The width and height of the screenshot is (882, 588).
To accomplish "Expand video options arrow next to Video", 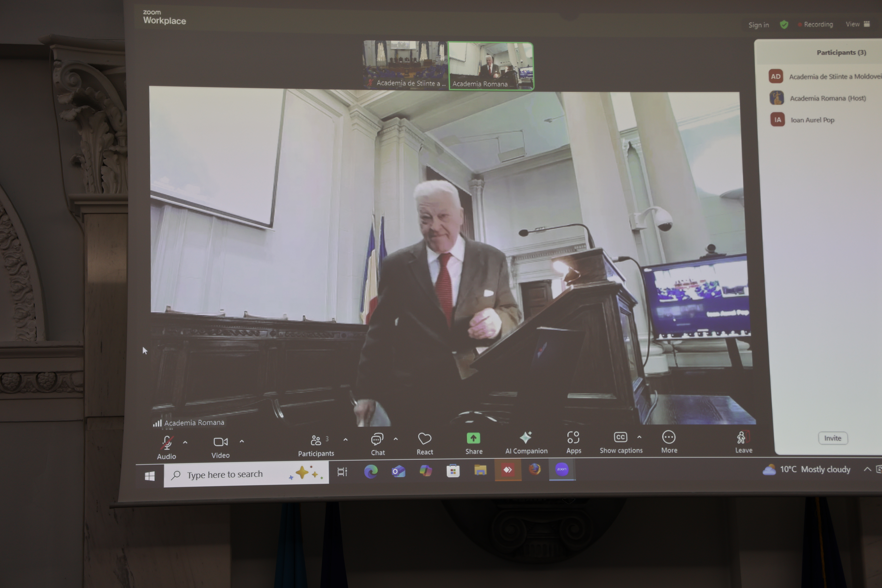I will pyautogui.click(x=242, y=442).
